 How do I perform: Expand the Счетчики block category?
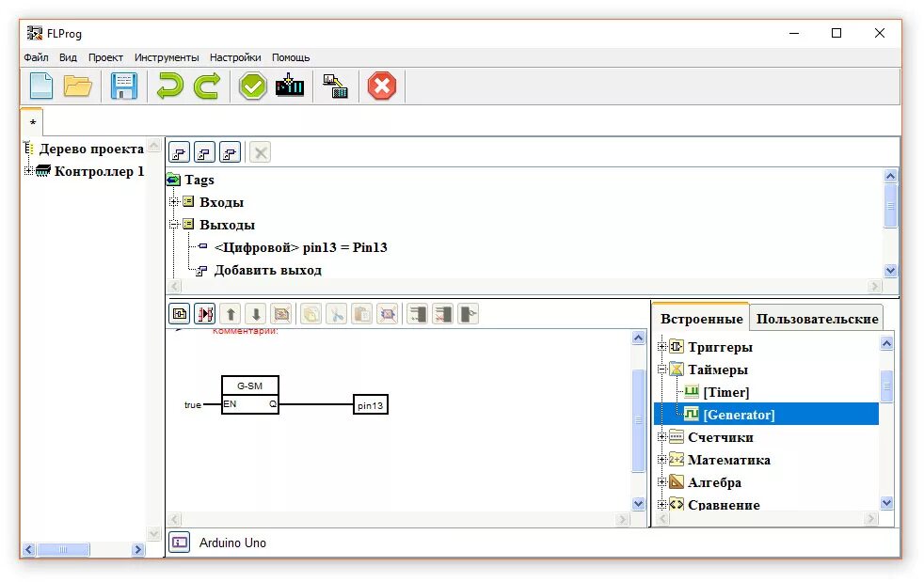tap(661, 437)
